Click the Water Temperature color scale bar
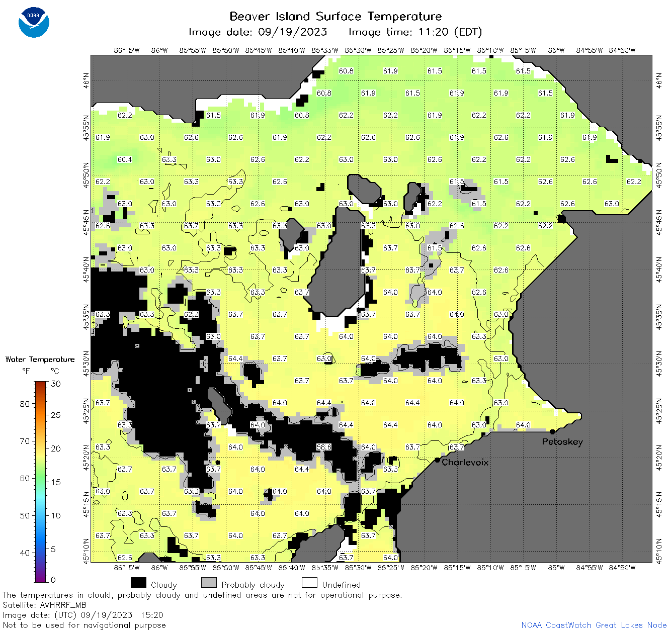672x633 pixels. coord(40,481)
